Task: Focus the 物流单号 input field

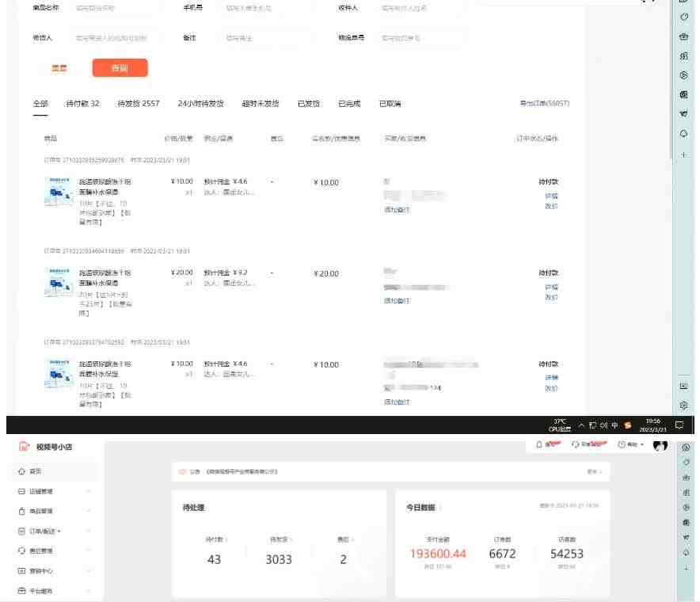Action: tap(420, 38)
